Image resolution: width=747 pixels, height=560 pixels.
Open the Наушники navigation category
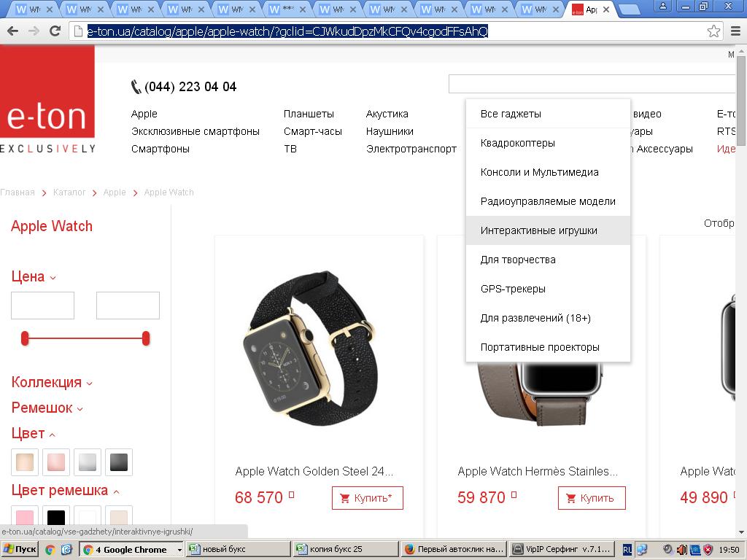(x=390, y=131)
